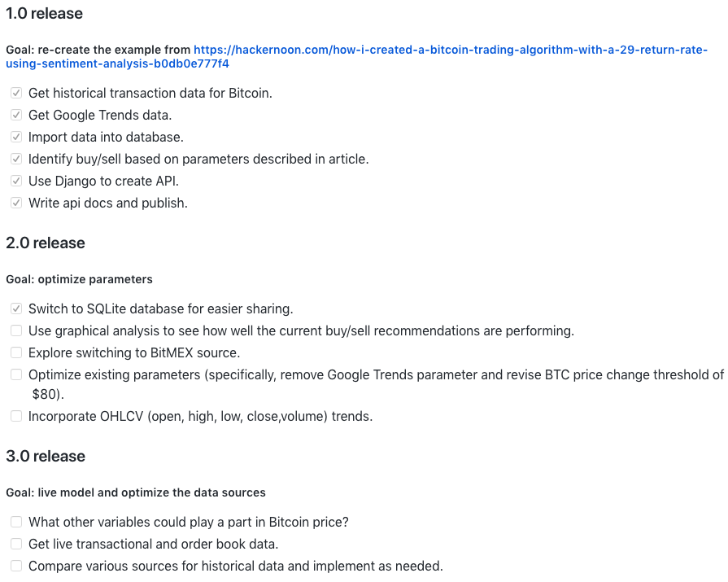This screenshot has height=582, width=728.
Task: Check 'Optimize existing parameters' checkbox
Action: pyautogui.click(x=16, y=375)
